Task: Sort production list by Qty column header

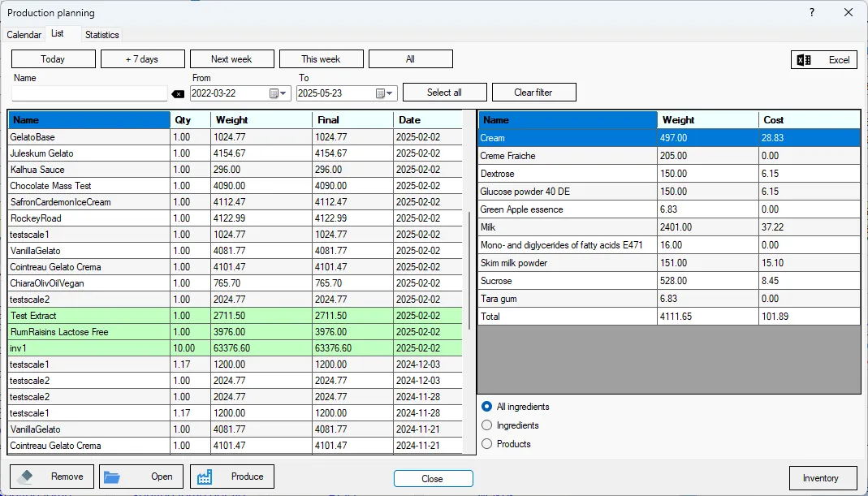Action: 191,120
